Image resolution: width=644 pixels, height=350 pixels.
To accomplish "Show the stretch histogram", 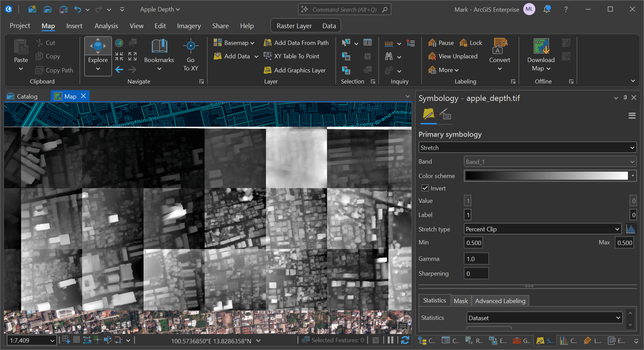I will (631, 229).
